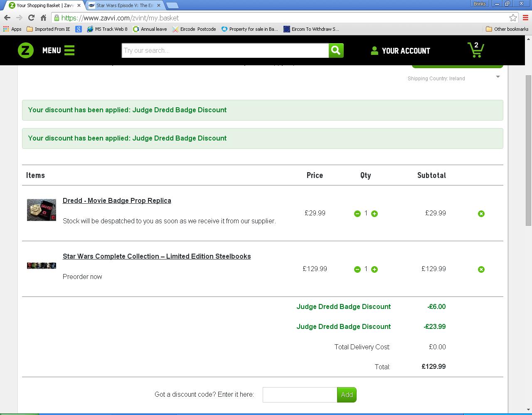Click the browser home icon
The image size is (532, 415).
(43, 18)
